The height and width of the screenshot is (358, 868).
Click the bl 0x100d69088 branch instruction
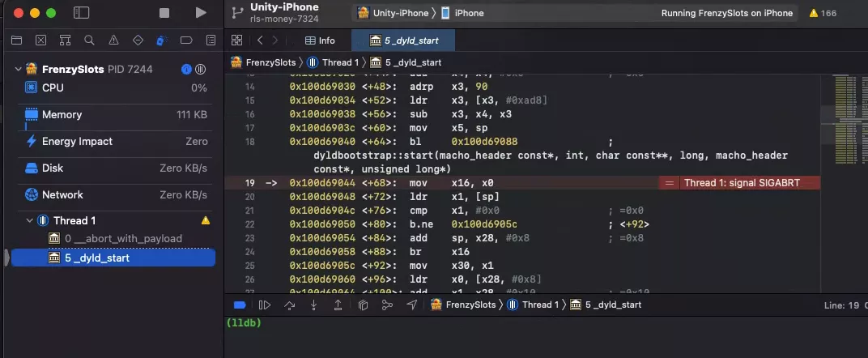(x=463, y=142)
